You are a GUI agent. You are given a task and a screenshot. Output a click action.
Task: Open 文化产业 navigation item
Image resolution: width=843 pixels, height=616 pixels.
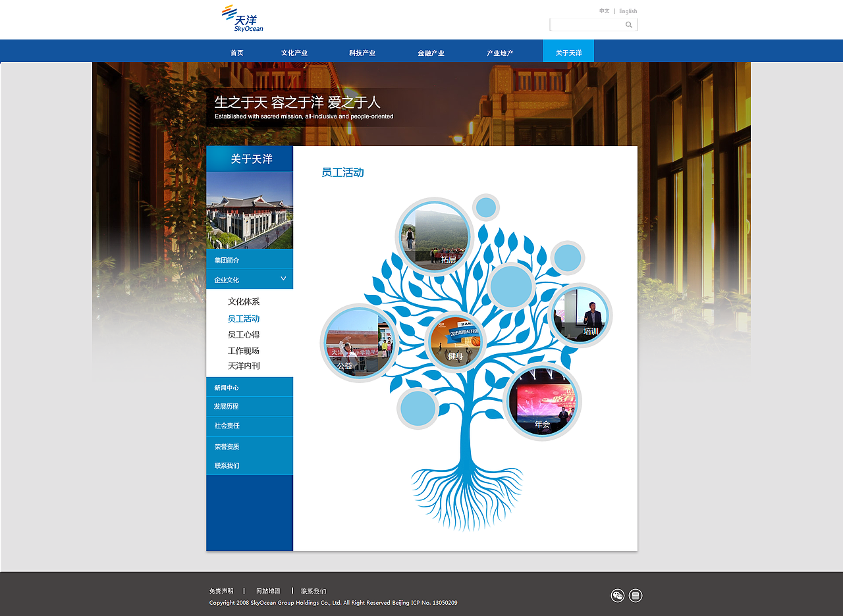[294, 53]
